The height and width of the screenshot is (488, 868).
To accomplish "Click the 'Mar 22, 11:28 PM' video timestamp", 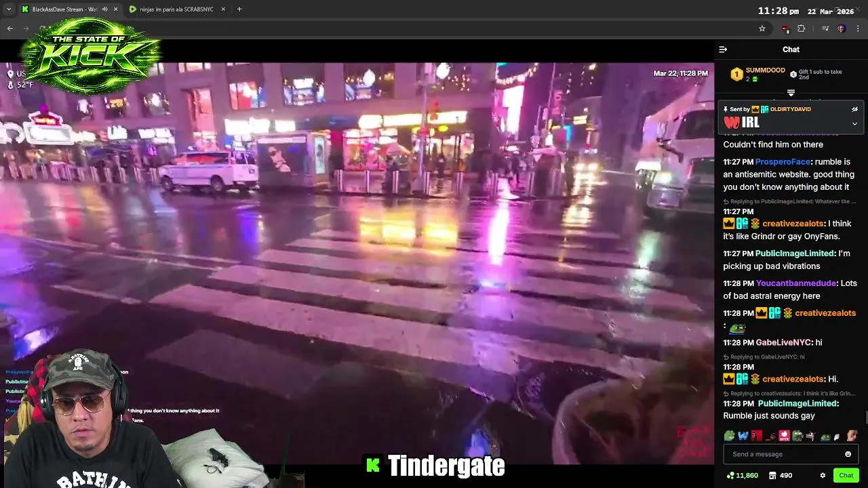I will point(681,73).
